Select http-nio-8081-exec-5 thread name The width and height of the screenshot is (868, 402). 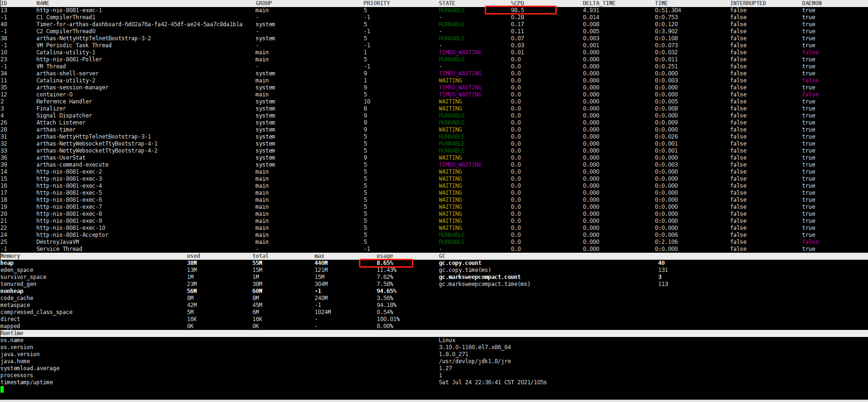(x=69, y=193)
